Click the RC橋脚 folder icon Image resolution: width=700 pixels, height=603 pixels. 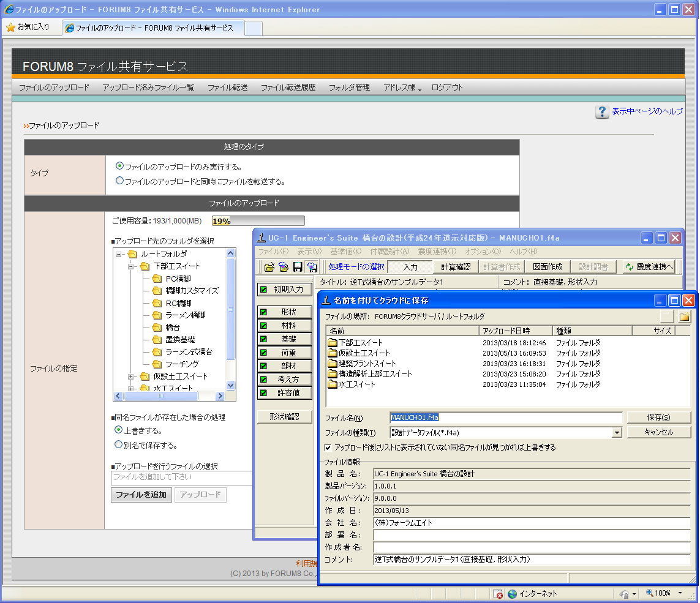click(157, 303)
